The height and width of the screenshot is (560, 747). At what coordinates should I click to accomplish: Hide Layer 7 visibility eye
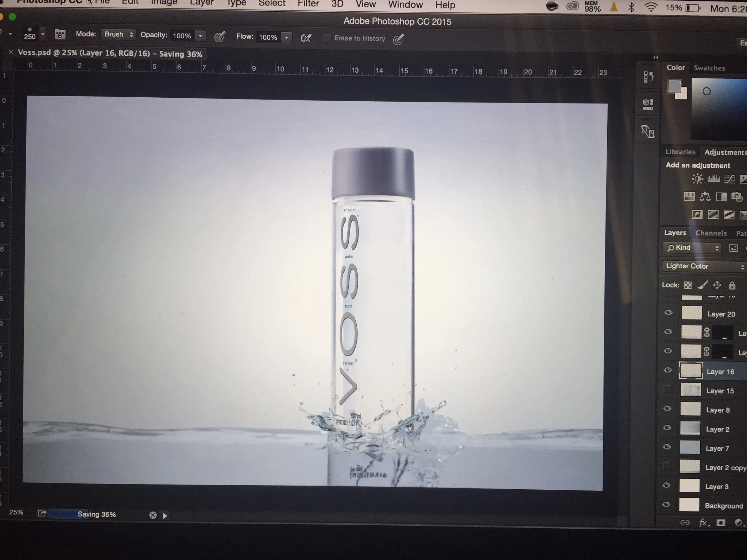[x=667, y=447]
